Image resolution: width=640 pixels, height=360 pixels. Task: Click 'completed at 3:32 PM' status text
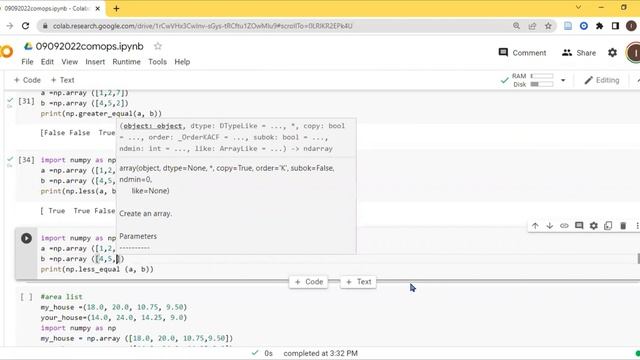click(320, 353)
